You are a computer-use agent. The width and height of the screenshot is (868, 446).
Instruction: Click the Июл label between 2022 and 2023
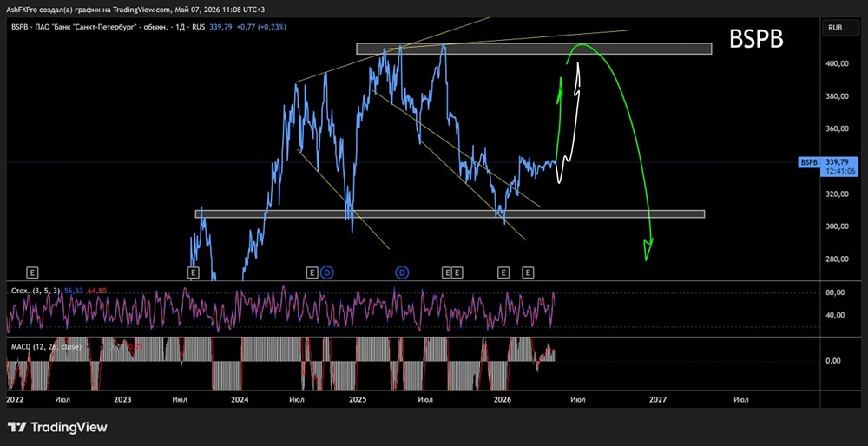62,399
